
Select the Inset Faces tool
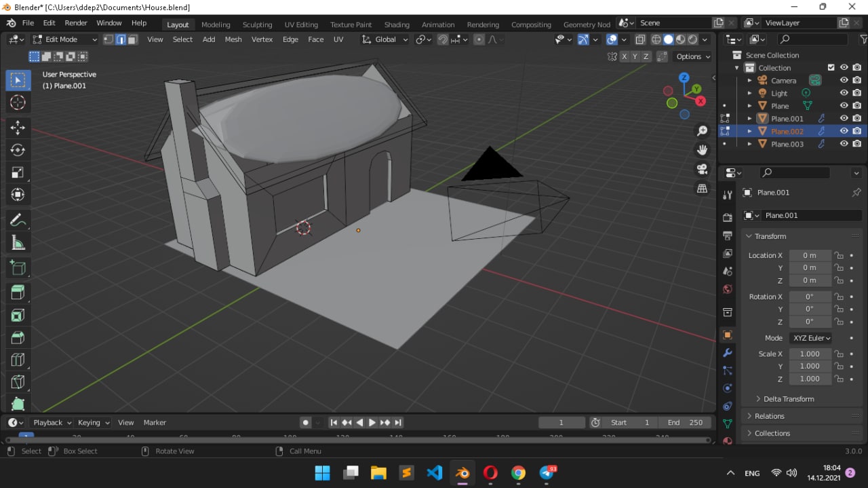pos(18,315)
